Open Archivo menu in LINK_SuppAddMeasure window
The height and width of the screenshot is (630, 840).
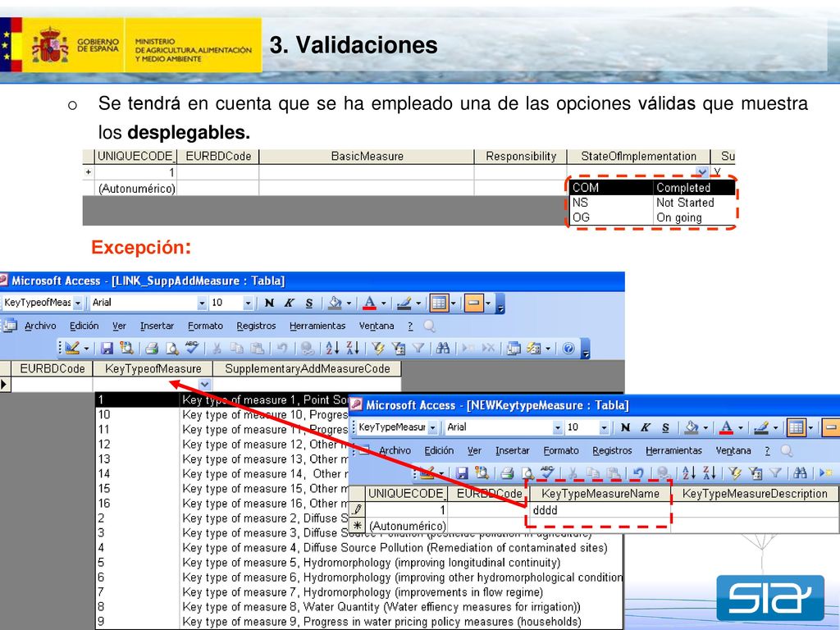point(40,326)
